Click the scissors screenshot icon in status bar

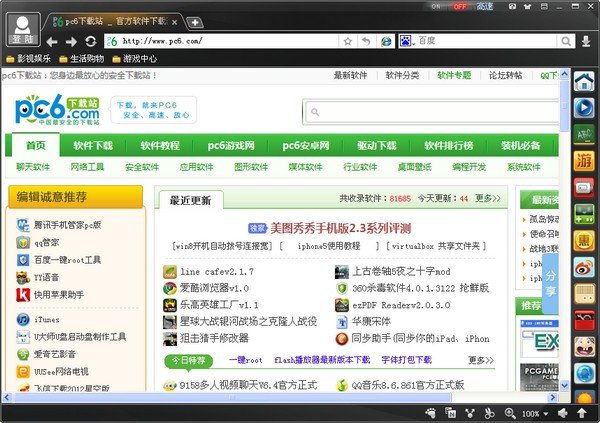point(490,413)
